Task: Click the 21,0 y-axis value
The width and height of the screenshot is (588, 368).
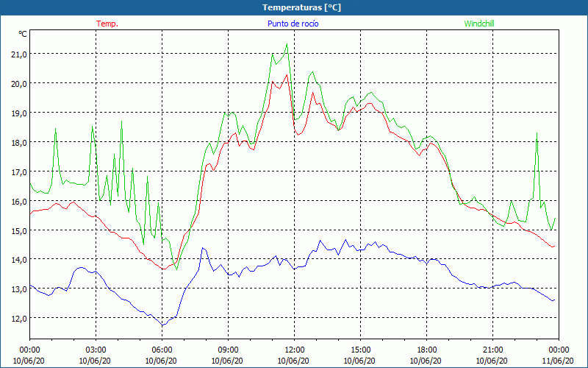Action: [x=19, y=54]
